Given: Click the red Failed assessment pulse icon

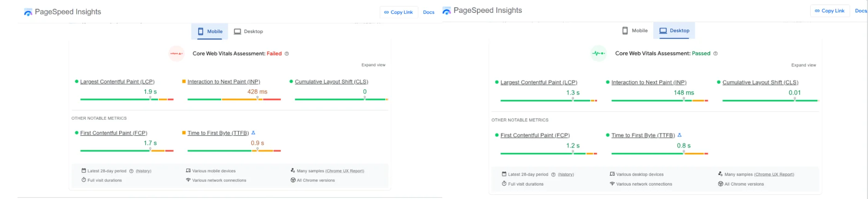Looking at the screenshot, I should click(176, 53).
